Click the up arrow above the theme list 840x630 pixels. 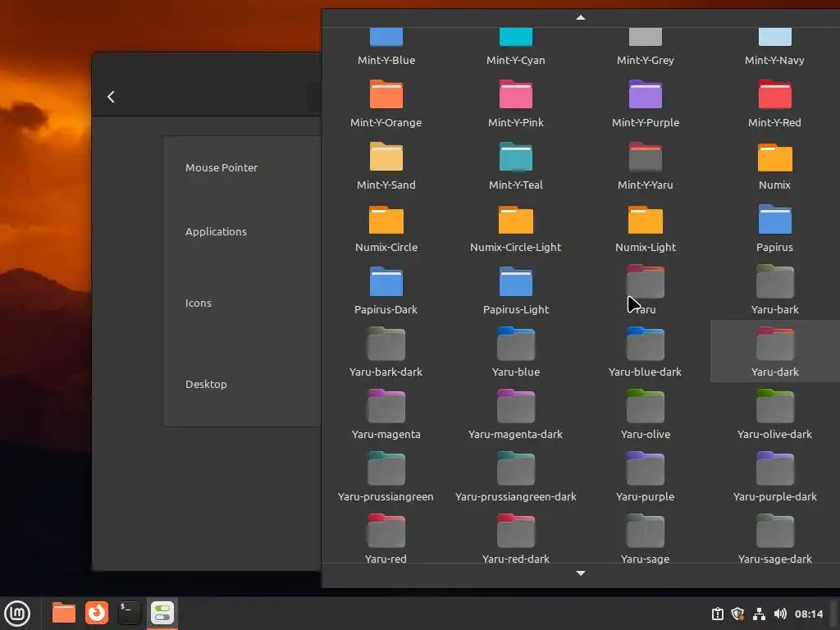[580, 18]
